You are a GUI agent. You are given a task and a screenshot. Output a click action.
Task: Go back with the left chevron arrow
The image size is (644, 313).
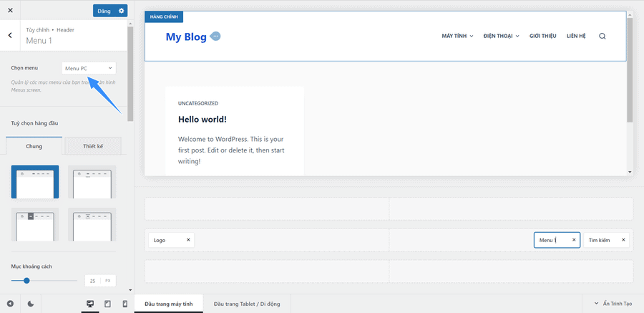point(10,35)
